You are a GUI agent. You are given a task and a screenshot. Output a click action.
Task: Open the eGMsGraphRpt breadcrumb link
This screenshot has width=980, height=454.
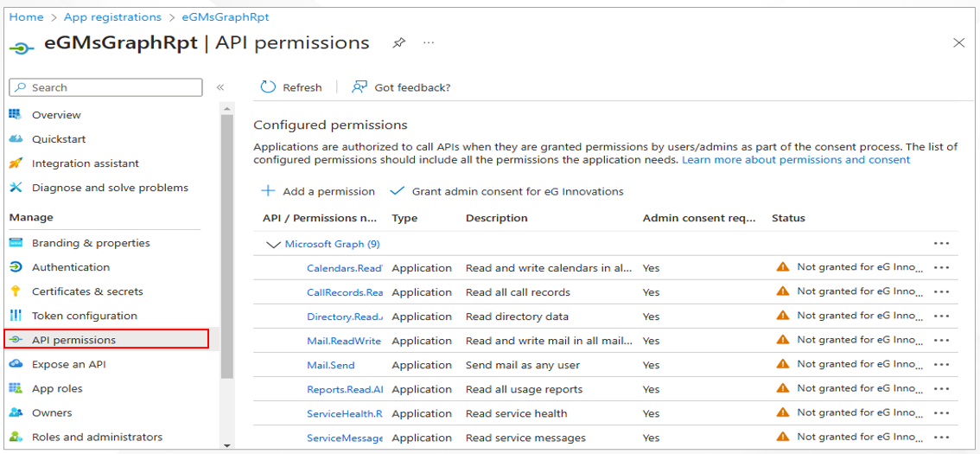[x=225, y=17]
